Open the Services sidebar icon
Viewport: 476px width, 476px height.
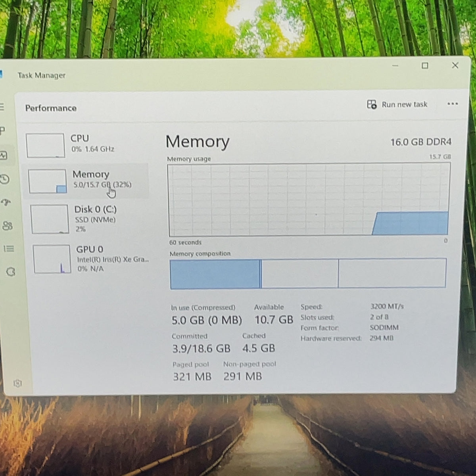coord(11,272)
